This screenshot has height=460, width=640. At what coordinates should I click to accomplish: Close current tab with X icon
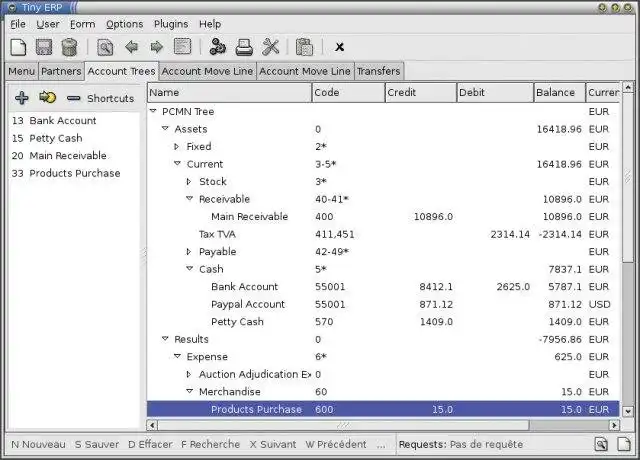click(339, 47)
